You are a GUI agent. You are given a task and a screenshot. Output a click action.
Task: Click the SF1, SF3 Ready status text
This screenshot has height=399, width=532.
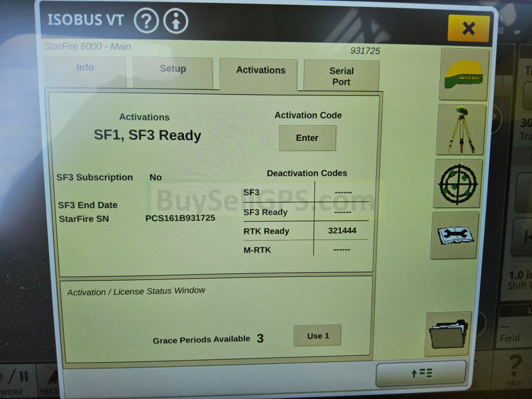(147, 135)
